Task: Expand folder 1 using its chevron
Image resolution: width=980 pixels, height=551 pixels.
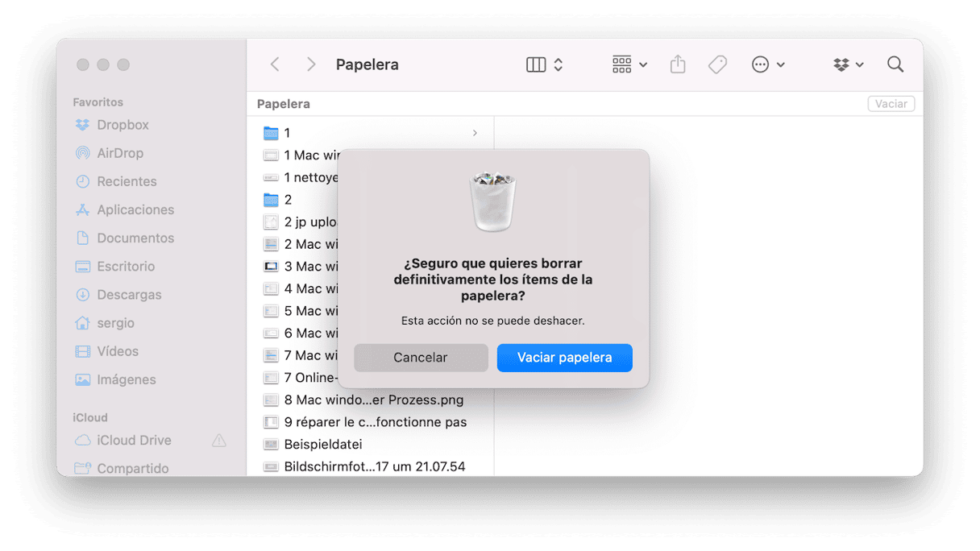Action: point(475,133)
